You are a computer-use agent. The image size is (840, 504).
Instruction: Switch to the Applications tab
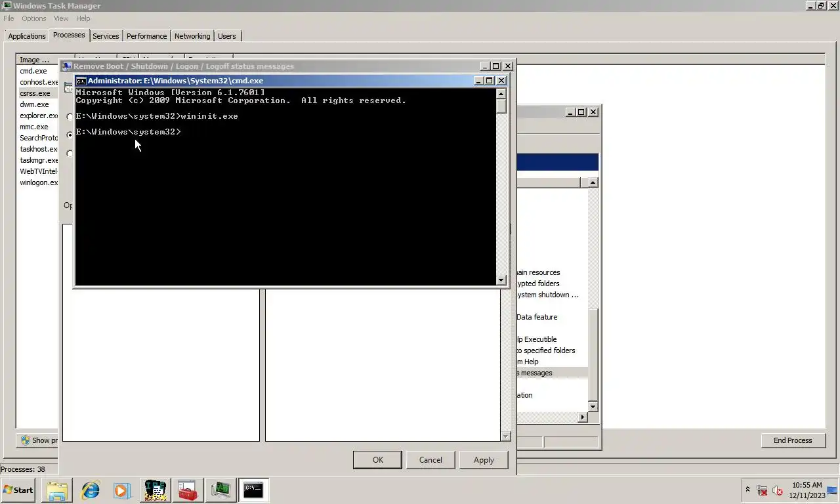point(27,36)
